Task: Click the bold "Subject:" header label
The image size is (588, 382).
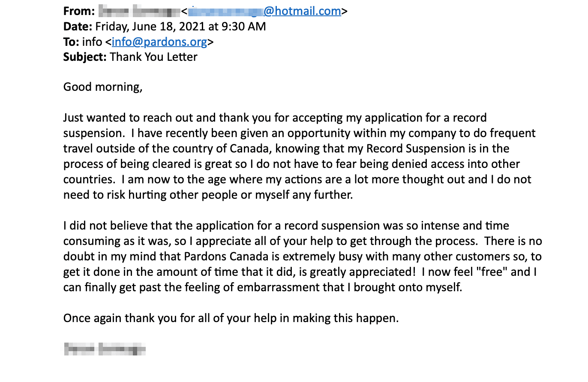Action: (x=85, y=57)
